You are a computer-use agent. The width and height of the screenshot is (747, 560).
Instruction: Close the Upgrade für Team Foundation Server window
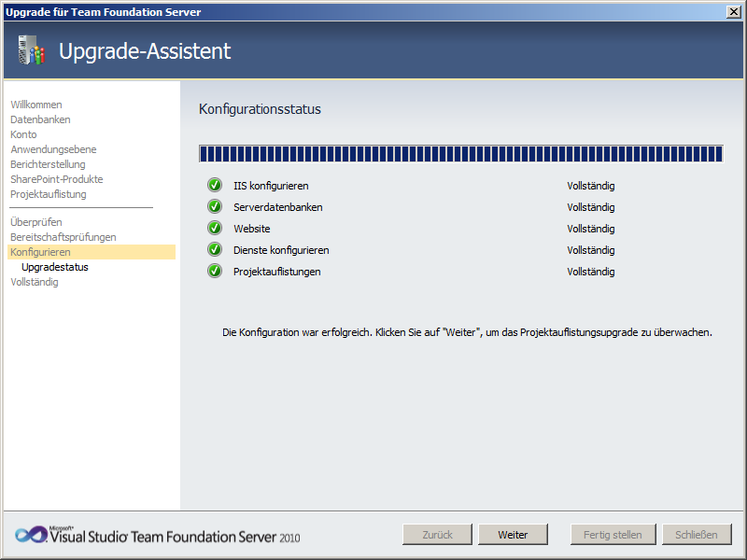click(734, 11)
